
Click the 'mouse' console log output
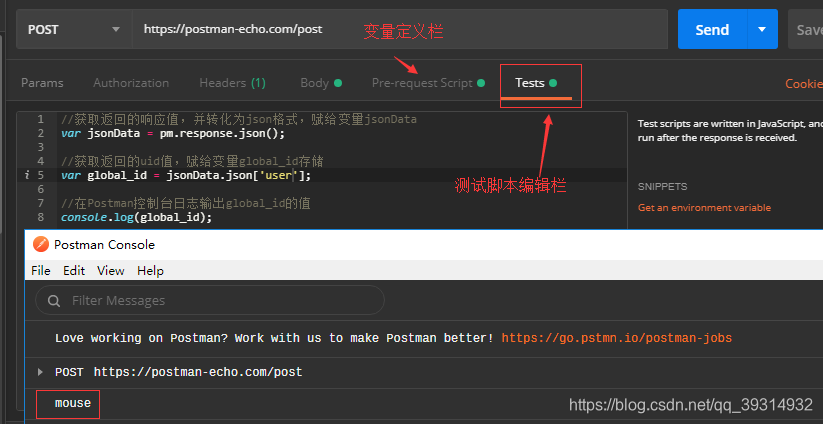[73, 404]
